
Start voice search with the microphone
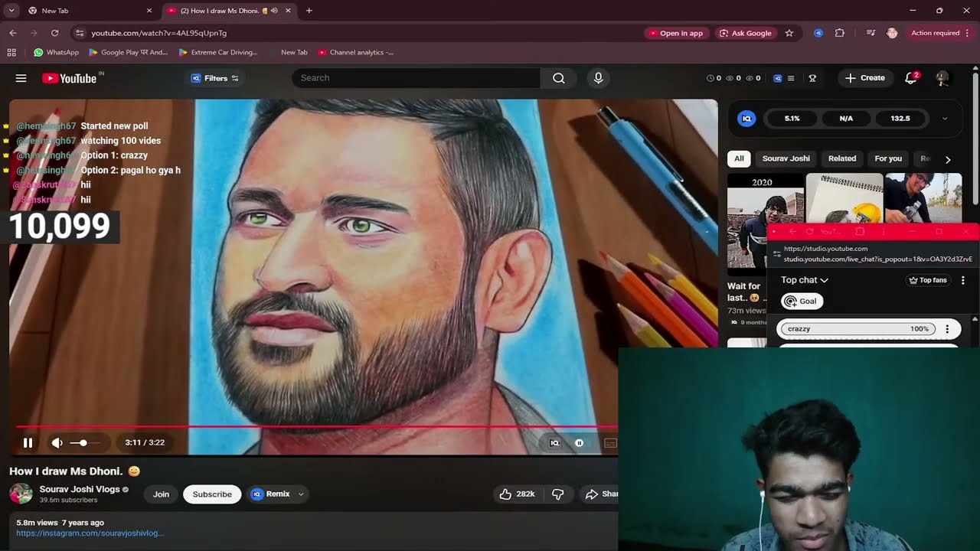click(599, 78)
